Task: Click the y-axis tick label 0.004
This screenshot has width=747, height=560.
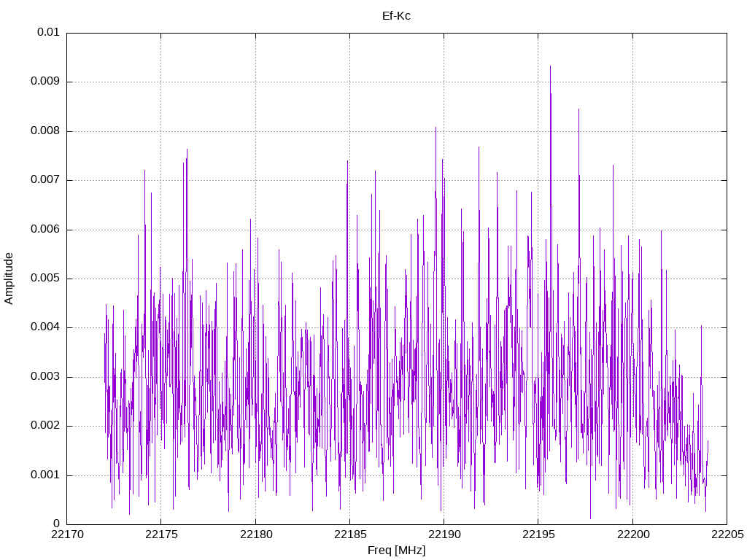Action: point(44,327)
